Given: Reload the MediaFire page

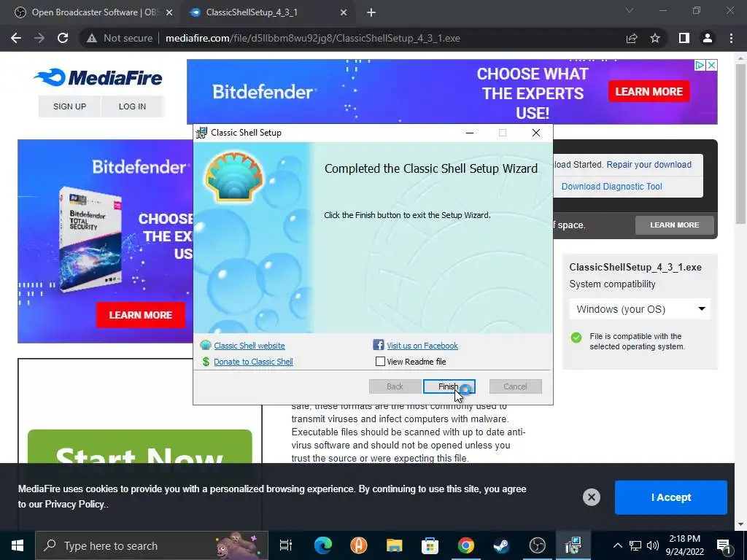Looking at the screenshot, I should tap(63, 38).
